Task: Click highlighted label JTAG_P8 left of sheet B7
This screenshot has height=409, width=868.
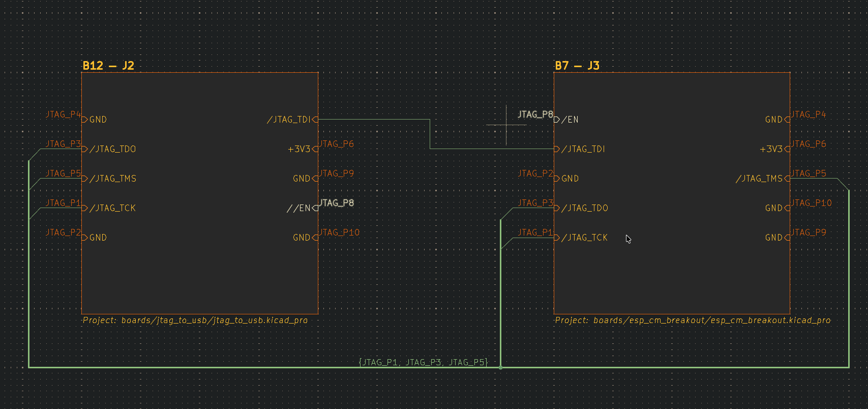Action: point(535,114)
